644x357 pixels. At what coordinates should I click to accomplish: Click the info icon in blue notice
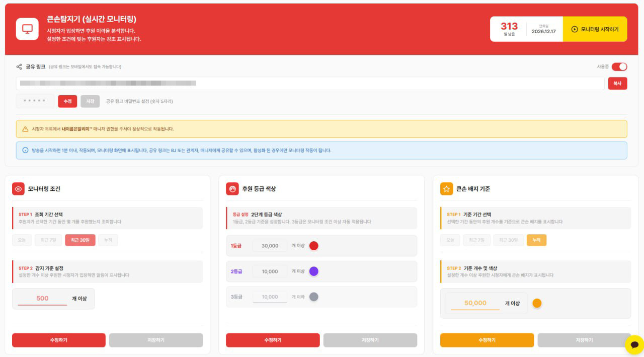(x=25, y=150)
